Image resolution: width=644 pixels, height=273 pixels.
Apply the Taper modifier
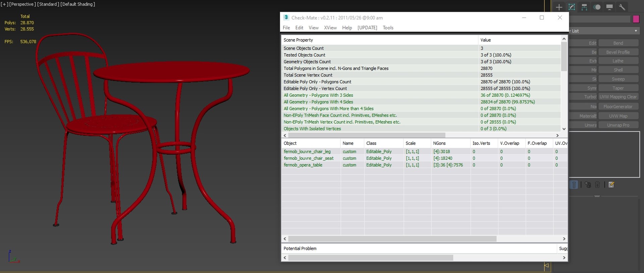(618, 88)
